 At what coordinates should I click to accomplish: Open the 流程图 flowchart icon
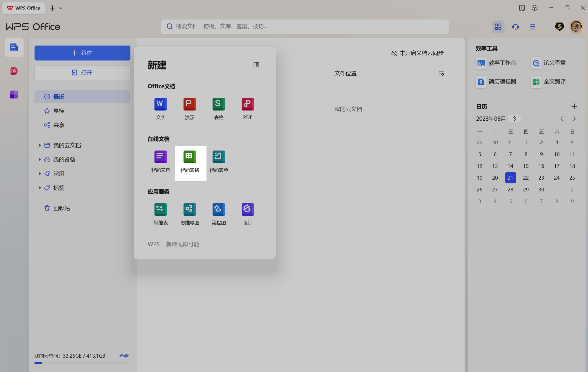218,210
